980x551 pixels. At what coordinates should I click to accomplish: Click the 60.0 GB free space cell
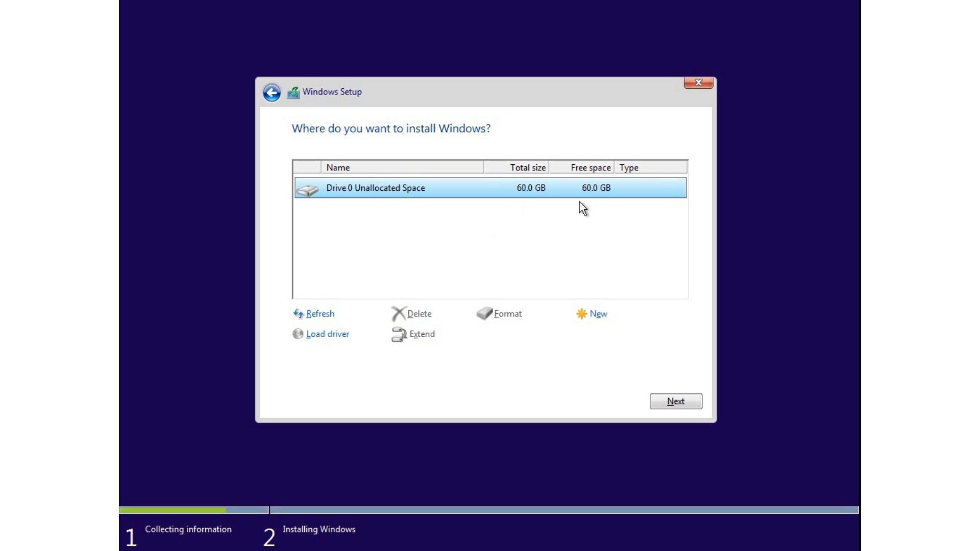[x=596, y=188]
